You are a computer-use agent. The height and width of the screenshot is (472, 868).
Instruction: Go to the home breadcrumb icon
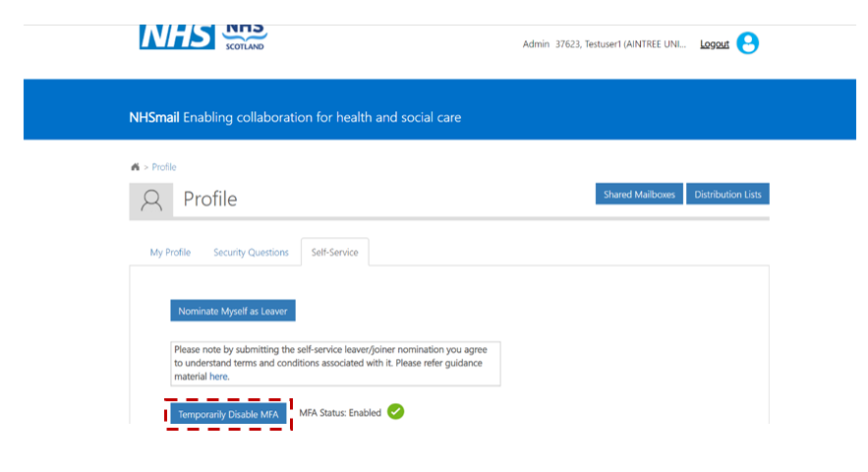pyautogui.click(x=135, y=167)
